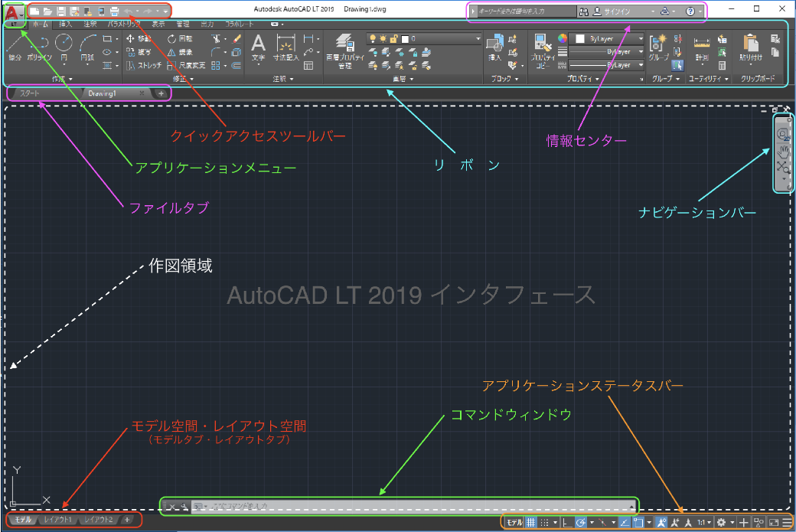Click the Insert block (挿入) icon
796x532 pixels.
pyautogui.click(x=494, y=47)
